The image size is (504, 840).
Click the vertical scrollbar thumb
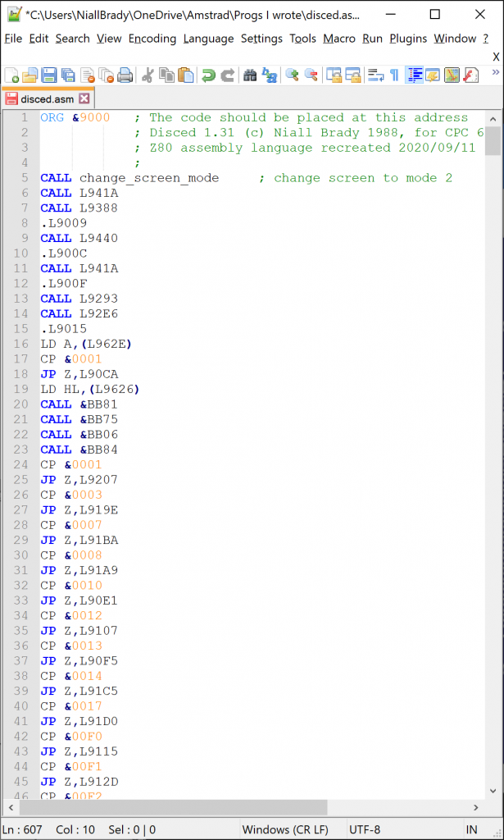(493, 141)
